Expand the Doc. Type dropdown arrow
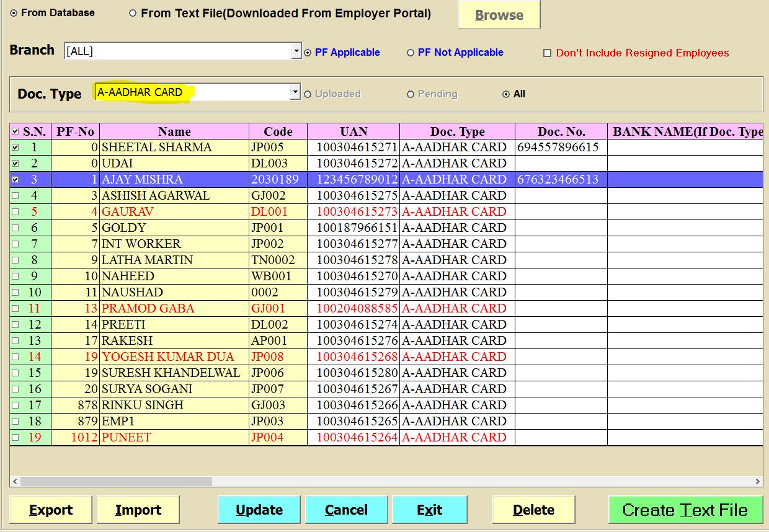 point(295,93)
